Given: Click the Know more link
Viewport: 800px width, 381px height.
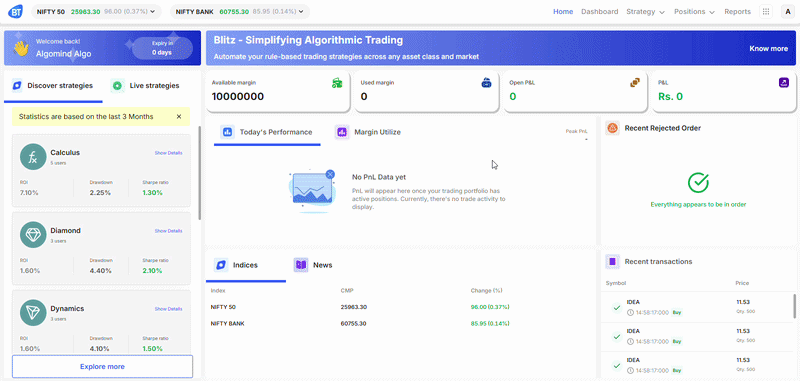Looking at the screenshot, I should pyautogui.click(x=768, y=48).
